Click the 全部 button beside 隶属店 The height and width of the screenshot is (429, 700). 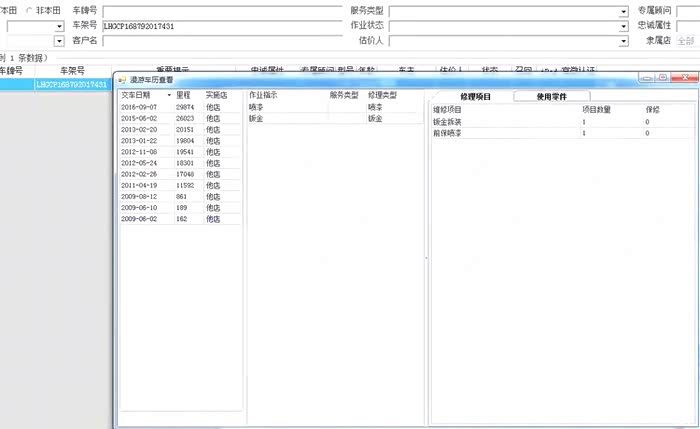(686, 41)
